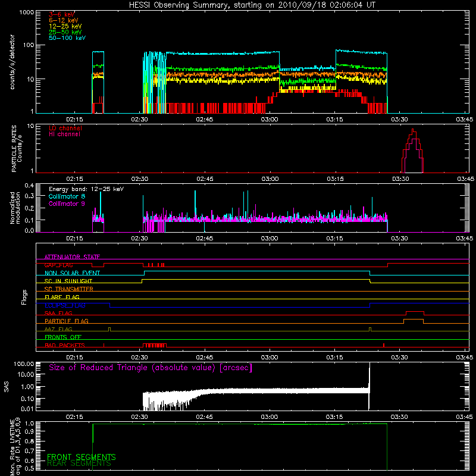This screenshot has height=476, width=476.
Task: Click the counts/s/detector axis label
Action: 12,62
